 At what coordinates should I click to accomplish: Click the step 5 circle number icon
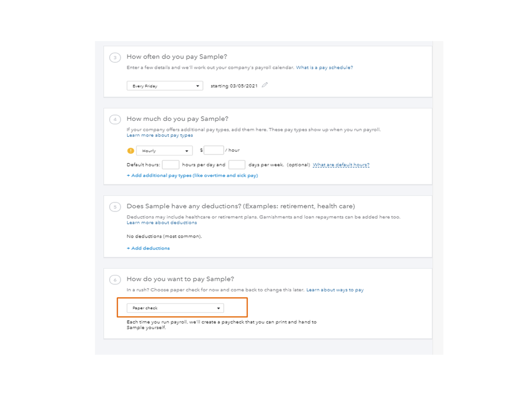[115, 207]
